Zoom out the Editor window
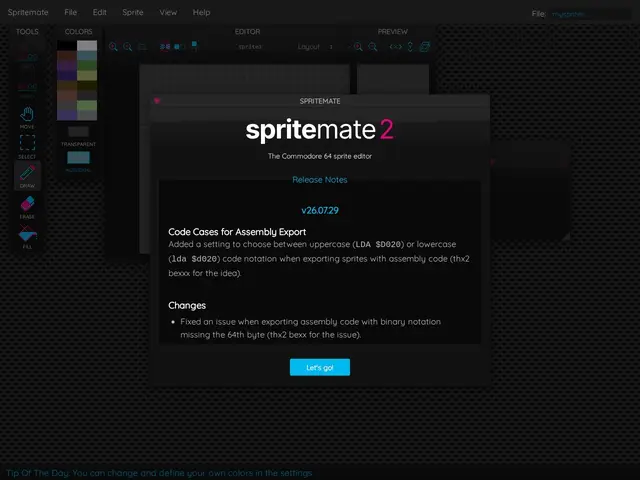This screenshot has height=480, width=640. click(x=127, y=47)
